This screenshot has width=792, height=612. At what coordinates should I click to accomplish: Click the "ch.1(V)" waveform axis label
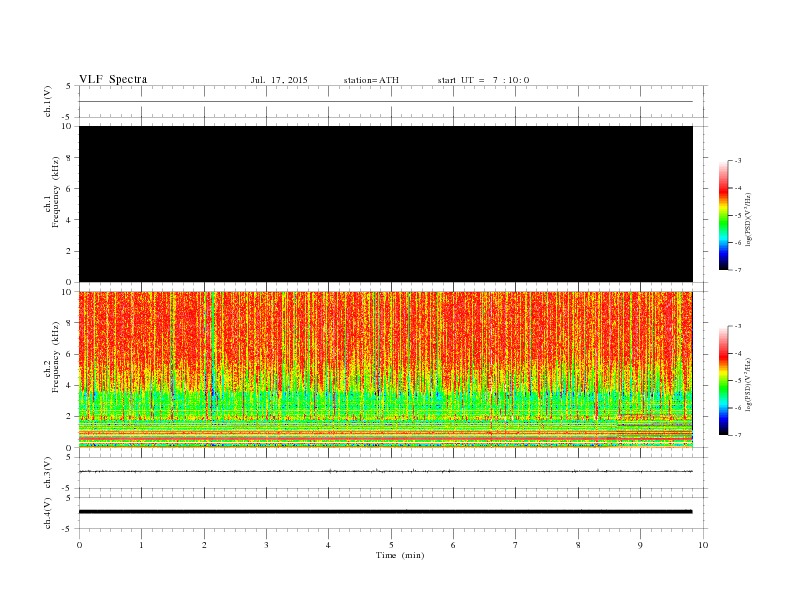(x=47, y=101)
